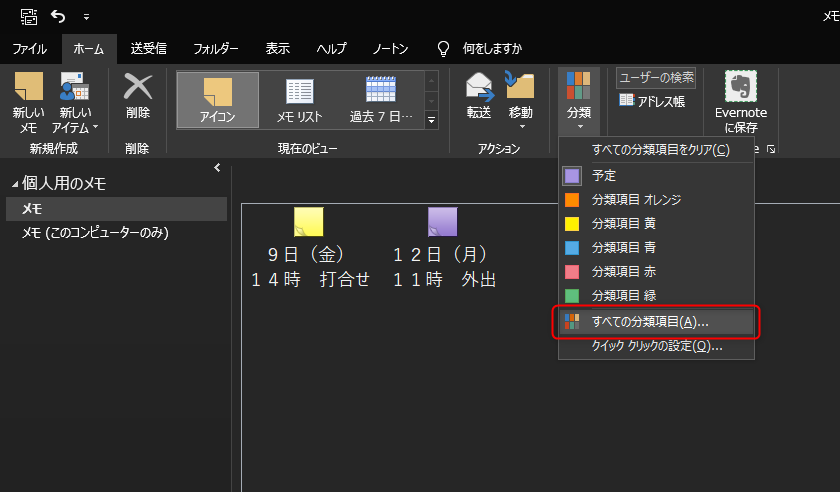This screenshot has width=840, height=492.
Task: Switch to the Home (ホーム) tab
Action: (x=89, y=49)
